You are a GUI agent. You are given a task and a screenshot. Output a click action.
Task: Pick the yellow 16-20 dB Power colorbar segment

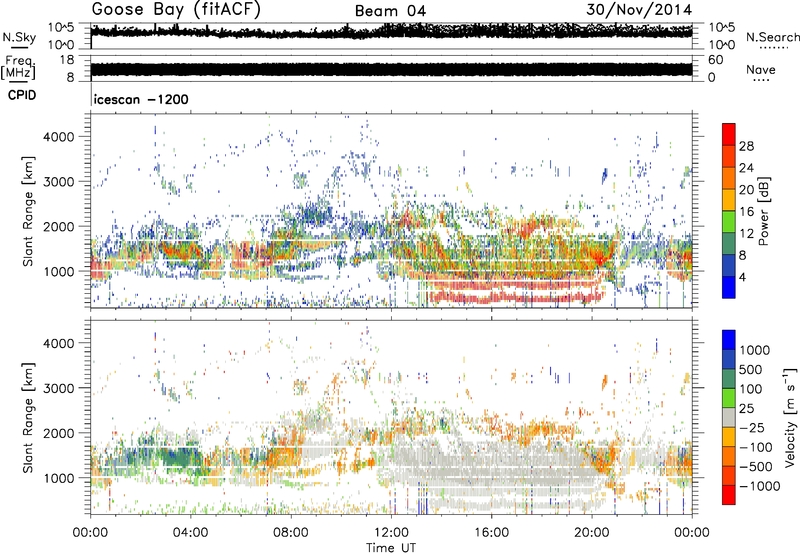[x=729, y=199]
